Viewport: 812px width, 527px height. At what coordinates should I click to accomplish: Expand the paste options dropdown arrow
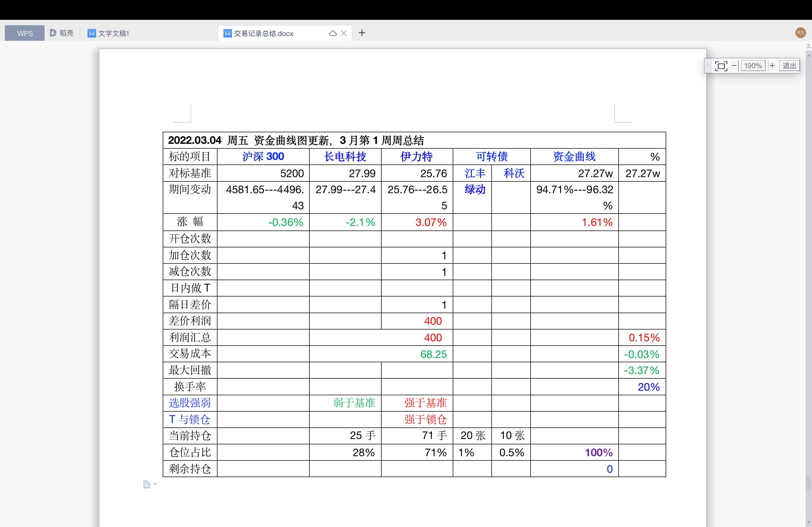(155, 484)
